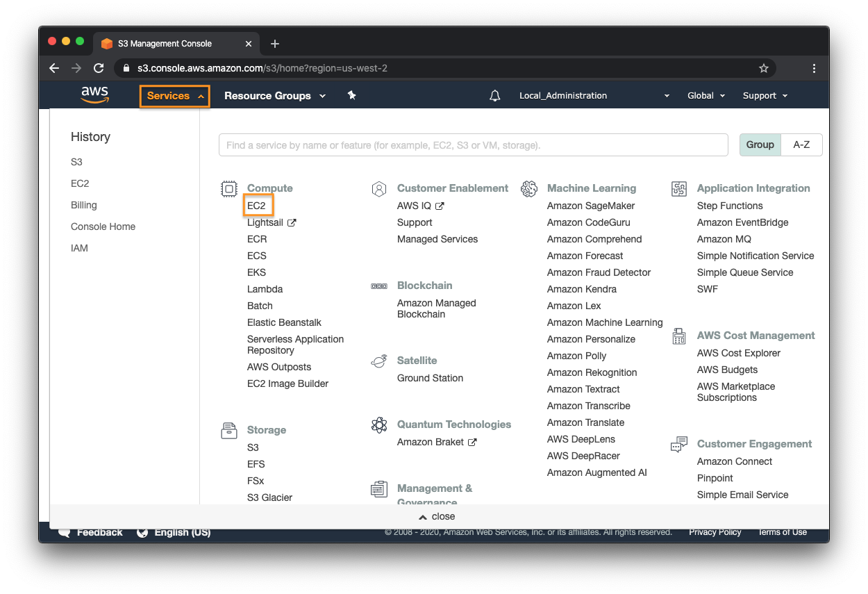The width and height of the screenshot is (868, 594).
Task: Click the Customer Enablement category icon
Action: [379, 188]
